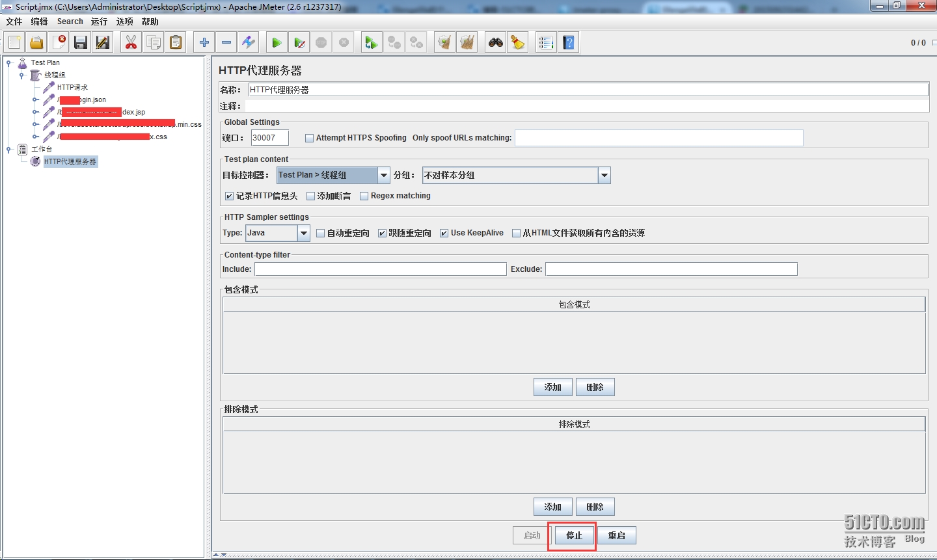Viewport: 937px width, 560px height.
Task: Open the 选项 menu
Action: [x=125, y=21]
